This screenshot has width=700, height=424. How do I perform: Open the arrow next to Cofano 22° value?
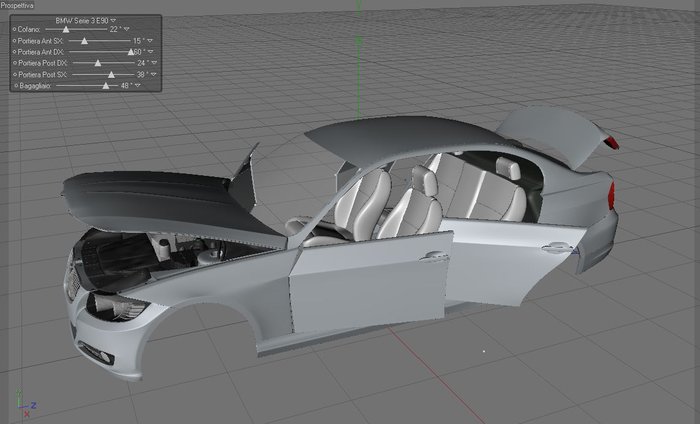pyautogui.click(x=127, y=29)
